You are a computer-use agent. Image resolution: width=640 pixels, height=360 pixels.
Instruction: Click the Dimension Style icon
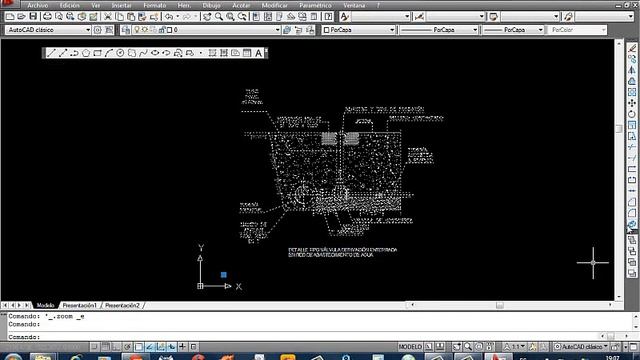419,17
